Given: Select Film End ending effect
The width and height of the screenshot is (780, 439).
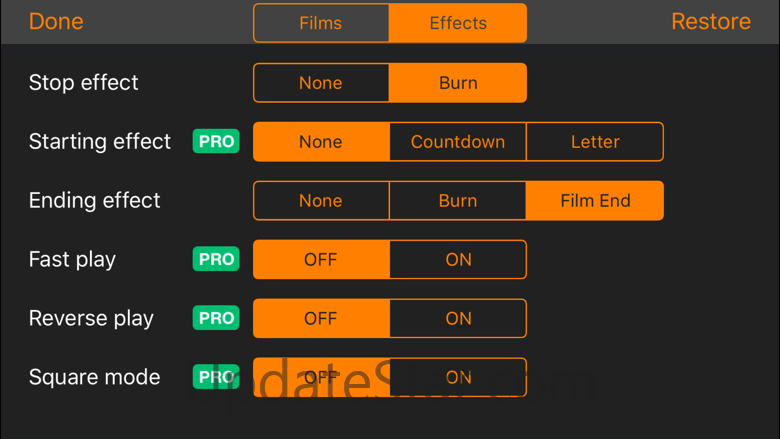Looking at the screenshot, I should (595, 200).
